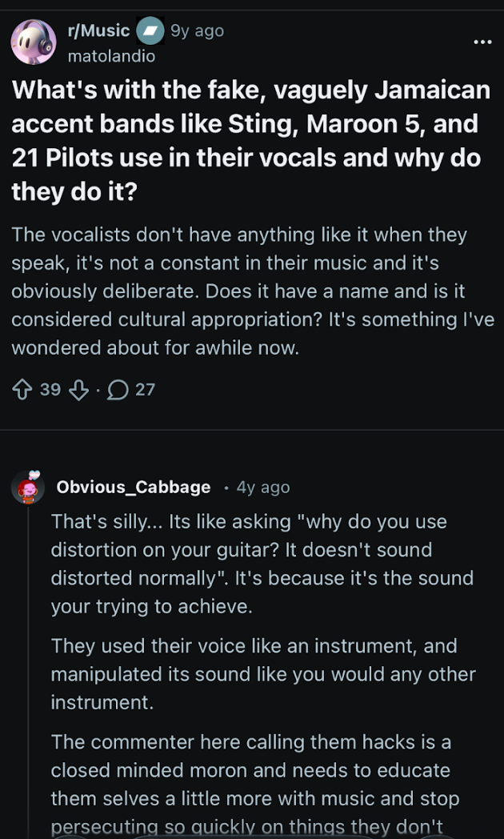The width and height of the screenshot is (504, 839).
Task: Downvote the post with the down arrow
Action: tap(76, 390)
